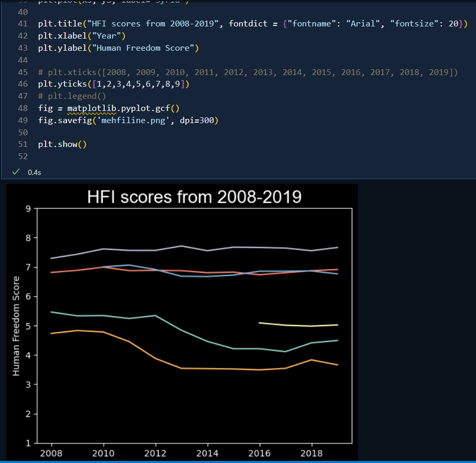The image size is (476, 463).
Task: Click line number 46 in the gutter
Action: pos(23,84)
